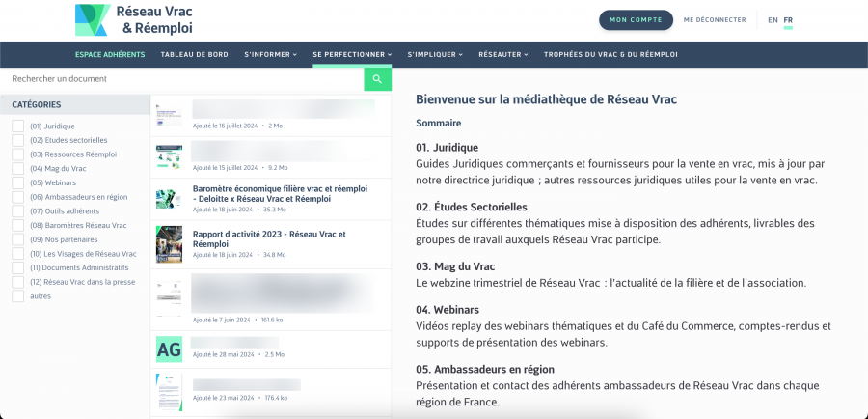Open Rapport d'activité 2023 document title
The height and width of the screenshot is (419, 868).
point(269,238)
